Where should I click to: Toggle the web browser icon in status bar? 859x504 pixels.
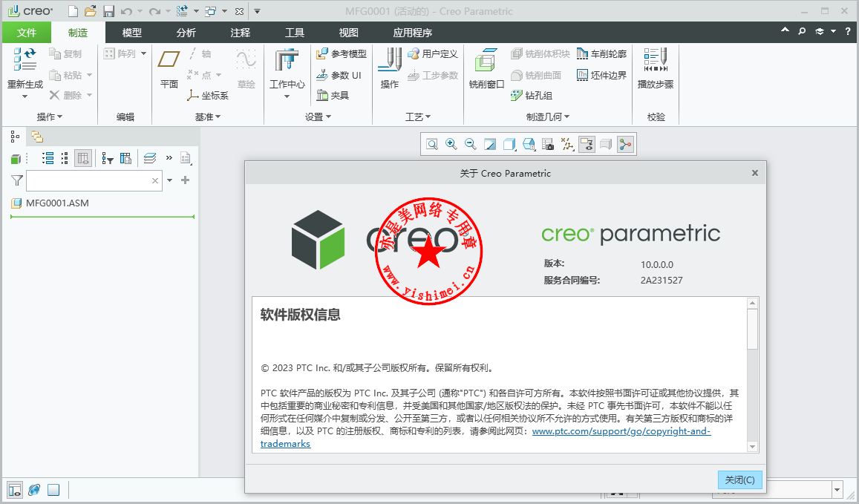34,490
